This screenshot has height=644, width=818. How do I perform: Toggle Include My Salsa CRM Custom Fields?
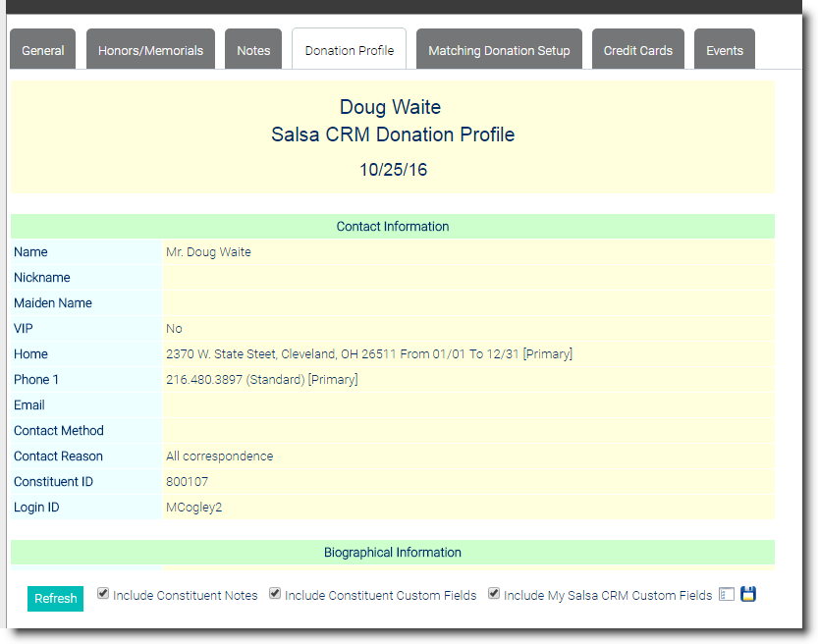[494, 593]
